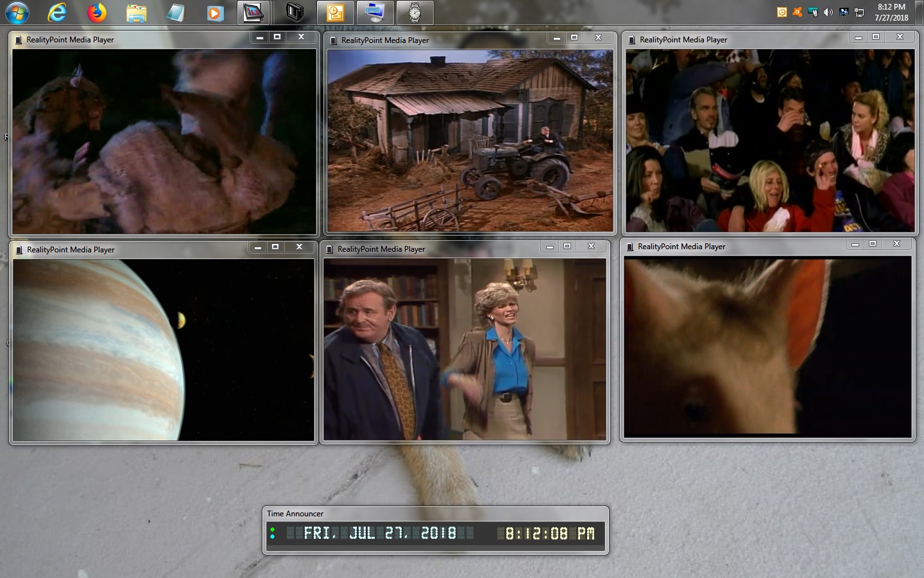Launch Windows Media Player from the taskbar
The width and height of the screenshot is (924, 578).
214,13
